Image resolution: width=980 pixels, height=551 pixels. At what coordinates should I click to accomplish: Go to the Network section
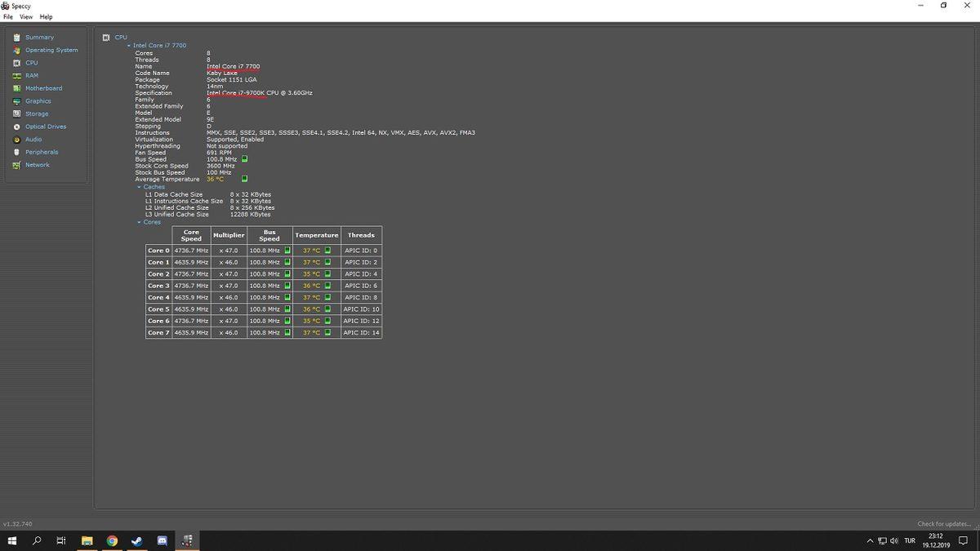(x=37, y=165)
